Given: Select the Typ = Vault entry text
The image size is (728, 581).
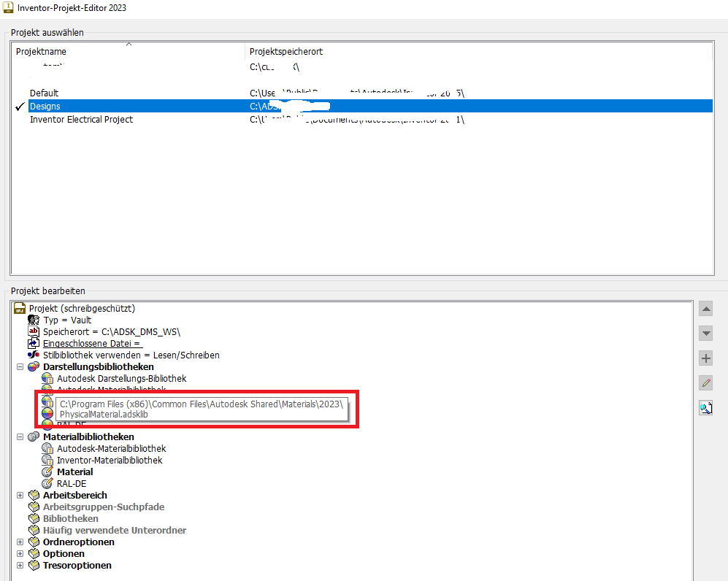Looking at the screenshot, I should point(67,320).
